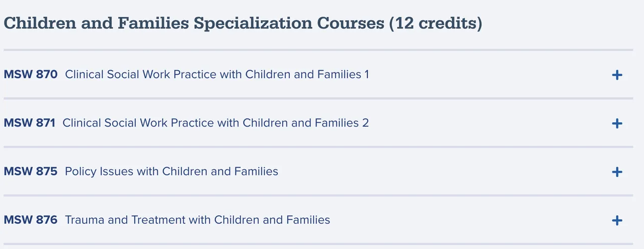Click the "(12 credits)" text in heading

click(x=435, y=23)
